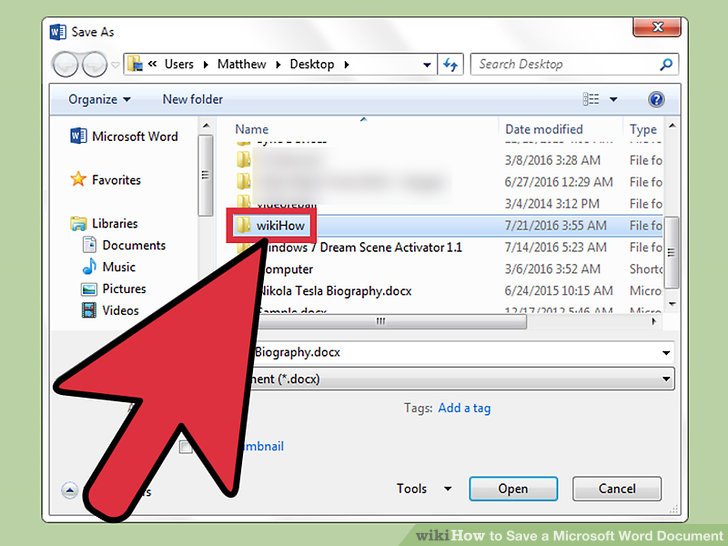Click New folder button

click(193, 99)
